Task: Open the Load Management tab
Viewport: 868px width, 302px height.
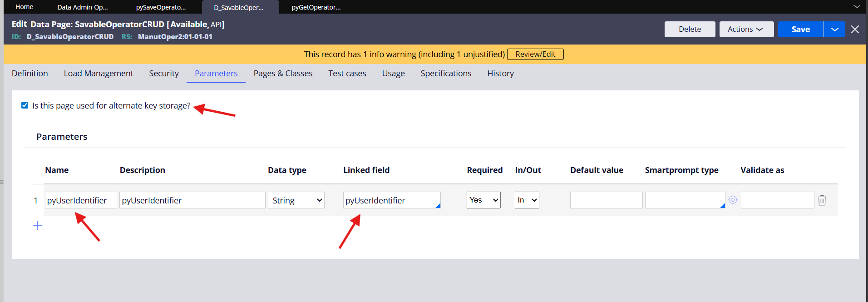Action: (x=99, y=74)
